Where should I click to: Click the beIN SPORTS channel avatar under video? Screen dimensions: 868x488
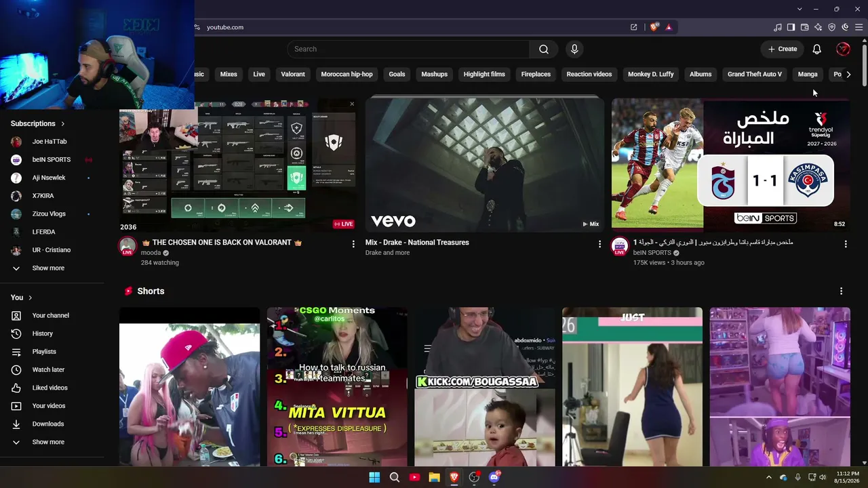coord(620,246)
